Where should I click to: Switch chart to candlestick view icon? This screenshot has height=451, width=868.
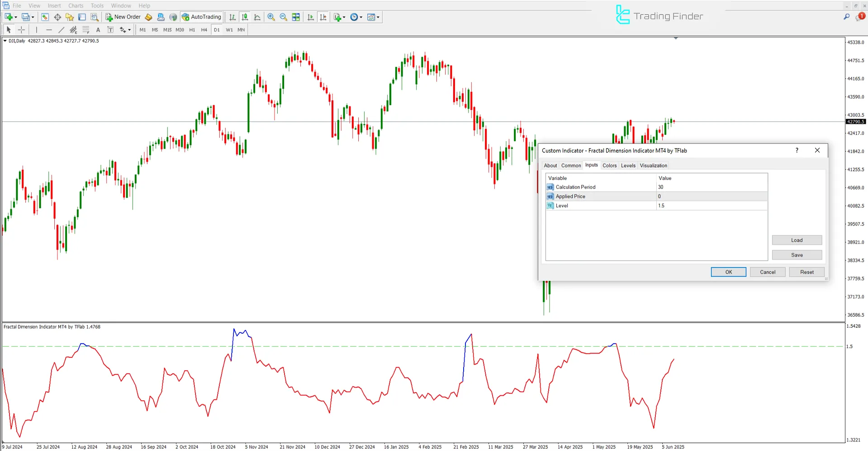[245, 17]
